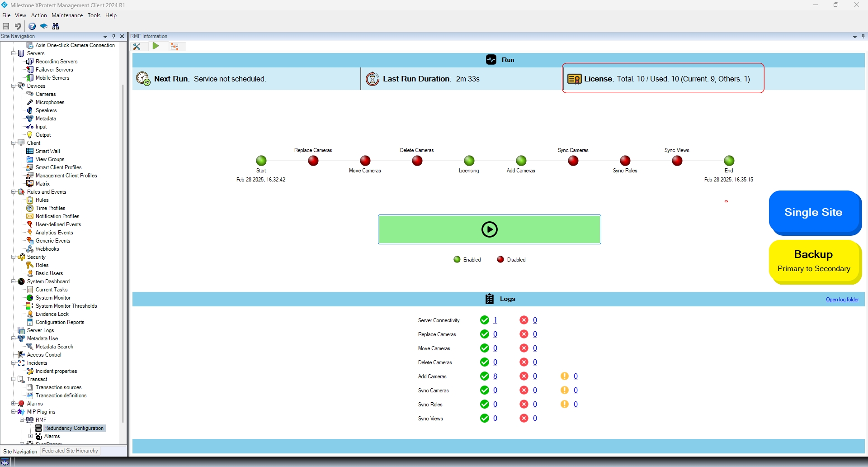Viewport: 868px width, 467px height.
Task: Toggle the Licensing step circle
Action: click(x=469, y=161)
